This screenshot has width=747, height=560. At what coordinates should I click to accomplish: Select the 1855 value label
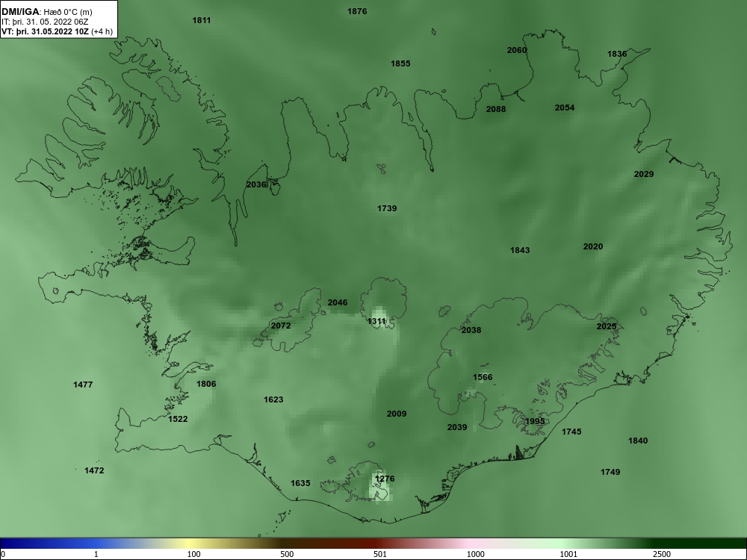[400, 63]
